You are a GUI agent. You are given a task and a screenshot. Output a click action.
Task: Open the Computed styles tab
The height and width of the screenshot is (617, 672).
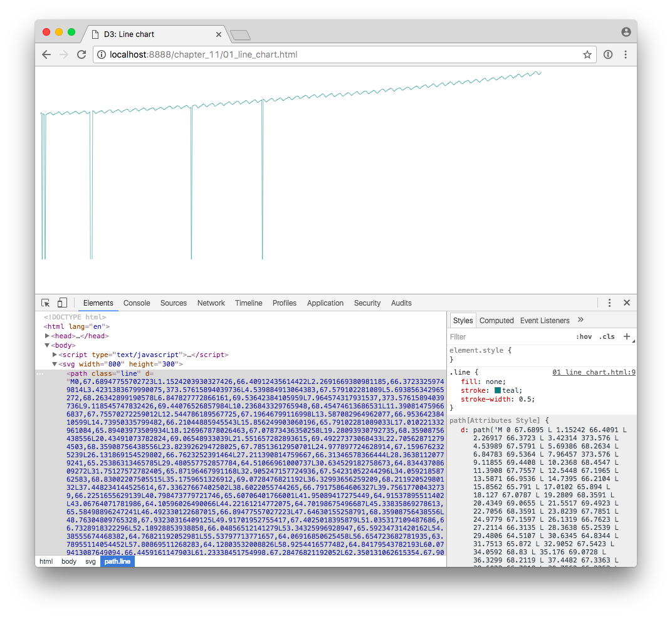[496, 321]
